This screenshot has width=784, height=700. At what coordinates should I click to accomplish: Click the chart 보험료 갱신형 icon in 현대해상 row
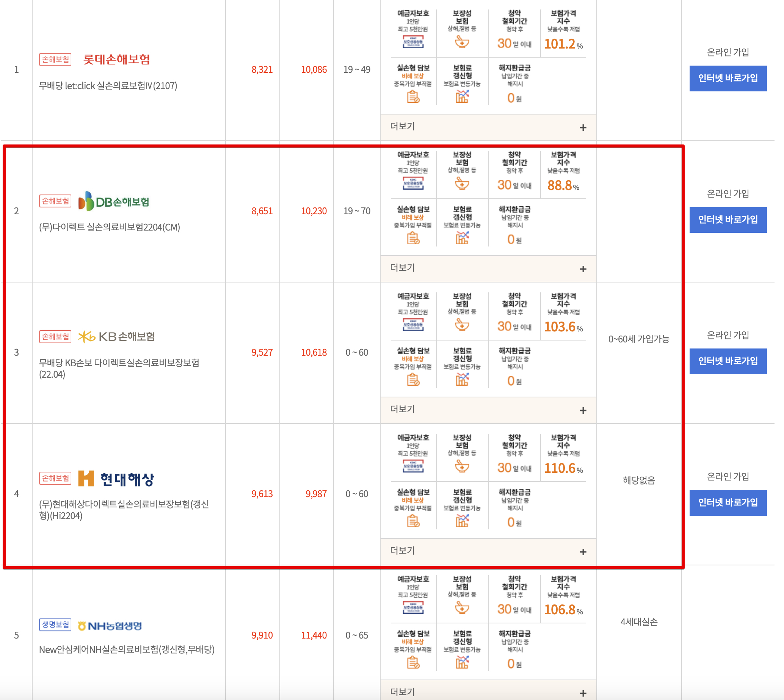pos(462,521)
